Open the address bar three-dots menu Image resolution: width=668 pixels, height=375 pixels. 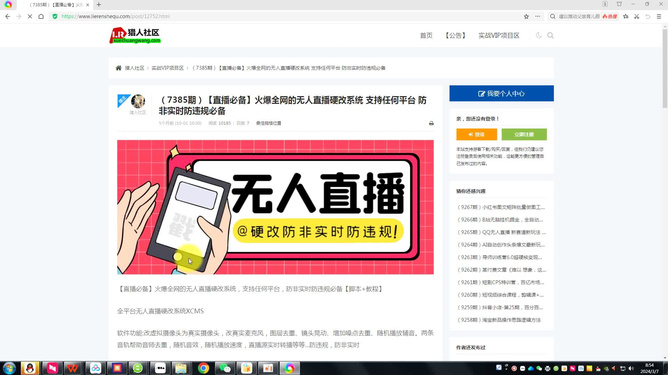coord(538,16)
